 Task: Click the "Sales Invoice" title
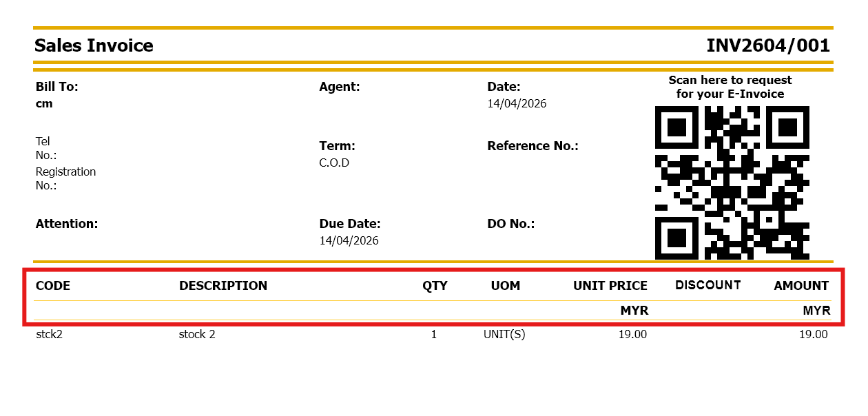94,46
